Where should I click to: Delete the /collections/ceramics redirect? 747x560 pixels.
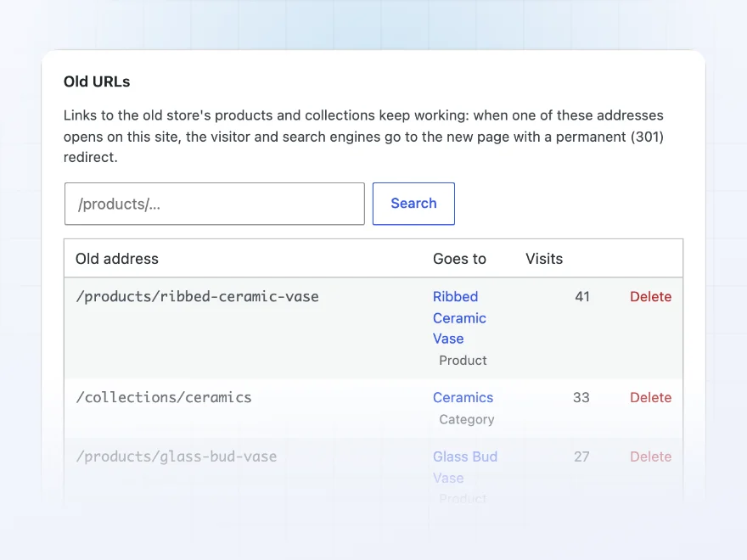pyautogui.click(x=651, y=398)
